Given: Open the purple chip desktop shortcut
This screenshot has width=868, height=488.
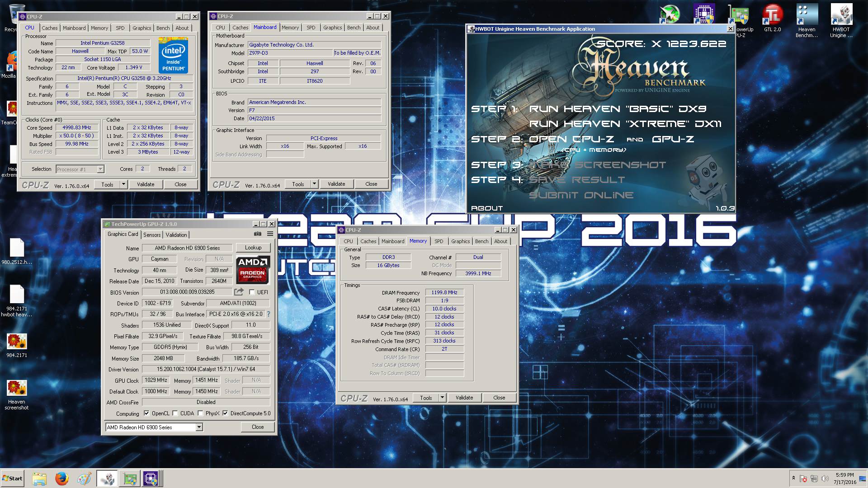Looking at the screenshot, I should [704, 14].
